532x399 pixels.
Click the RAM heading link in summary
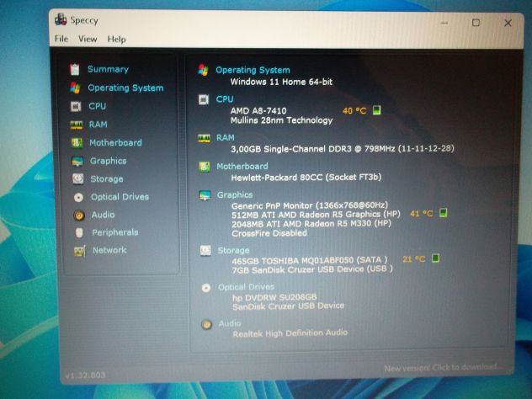[226, 137]
